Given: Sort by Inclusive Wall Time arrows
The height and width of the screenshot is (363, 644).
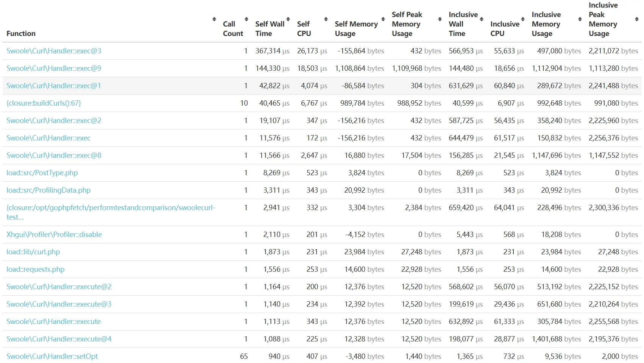Looking at the screenshot, I should coord(481,19).
